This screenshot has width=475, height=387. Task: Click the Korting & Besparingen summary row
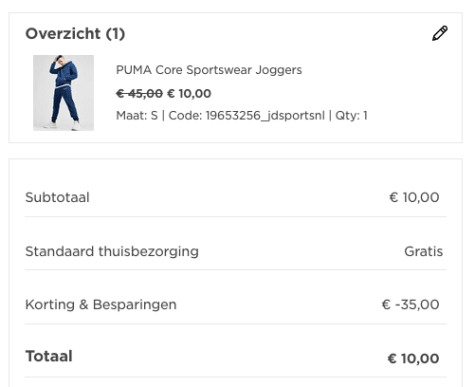pos(236,304)
